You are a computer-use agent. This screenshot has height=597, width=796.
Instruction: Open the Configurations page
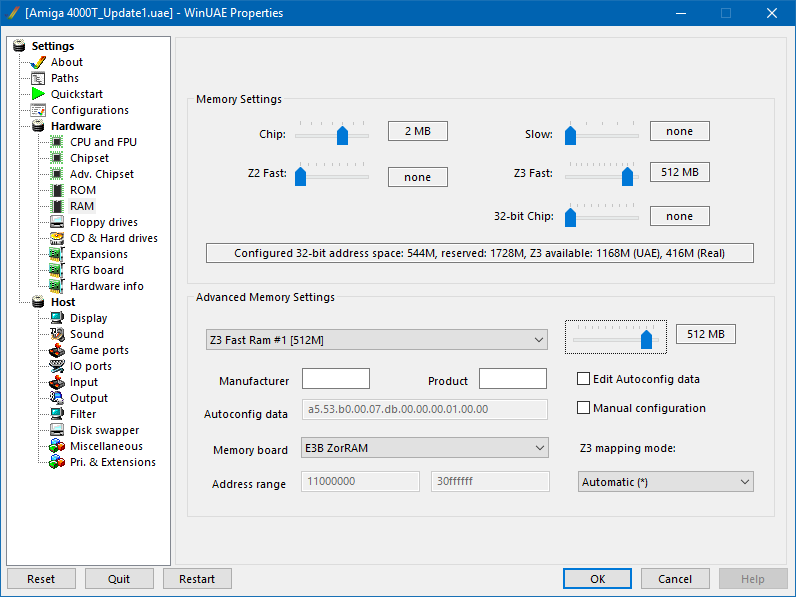[x=89, y=110]
